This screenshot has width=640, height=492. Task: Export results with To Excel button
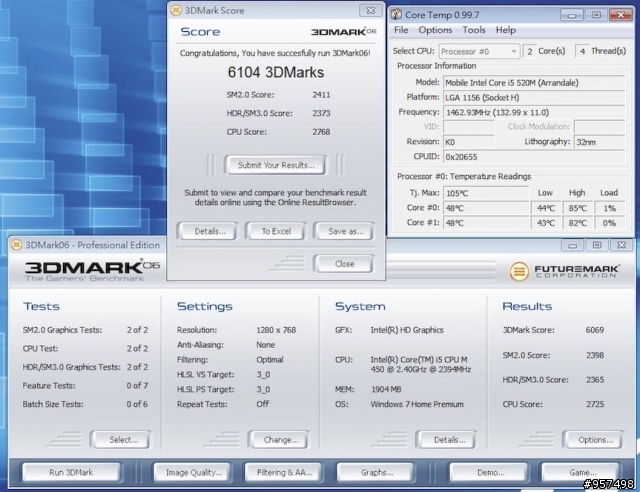pyautogui.click(x=276, y=231)
